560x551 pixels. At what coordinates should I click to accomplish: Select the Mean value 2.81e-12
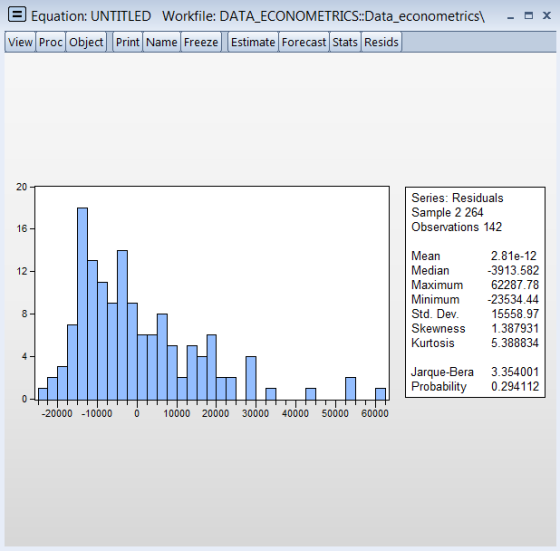[514, 256]
